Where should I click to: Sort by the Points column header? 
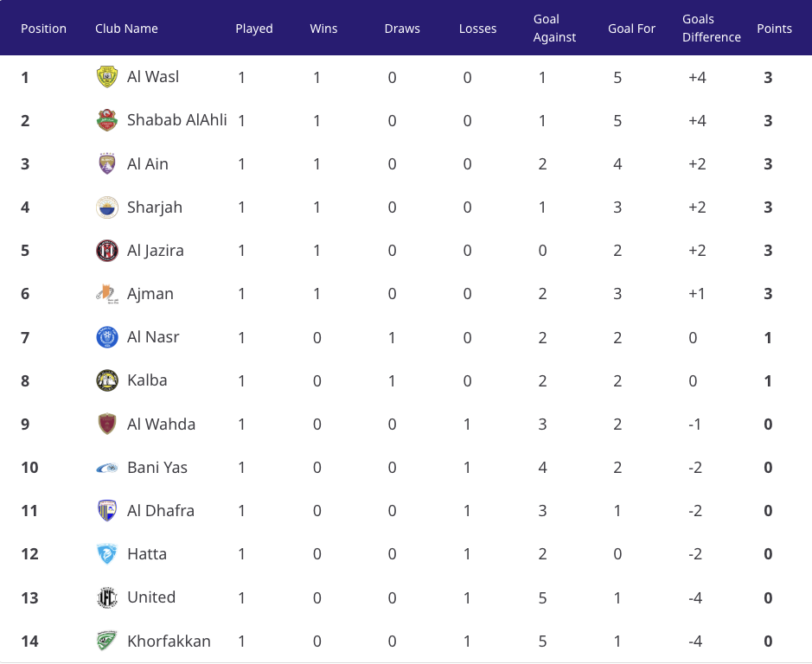[x=774, y=29]
